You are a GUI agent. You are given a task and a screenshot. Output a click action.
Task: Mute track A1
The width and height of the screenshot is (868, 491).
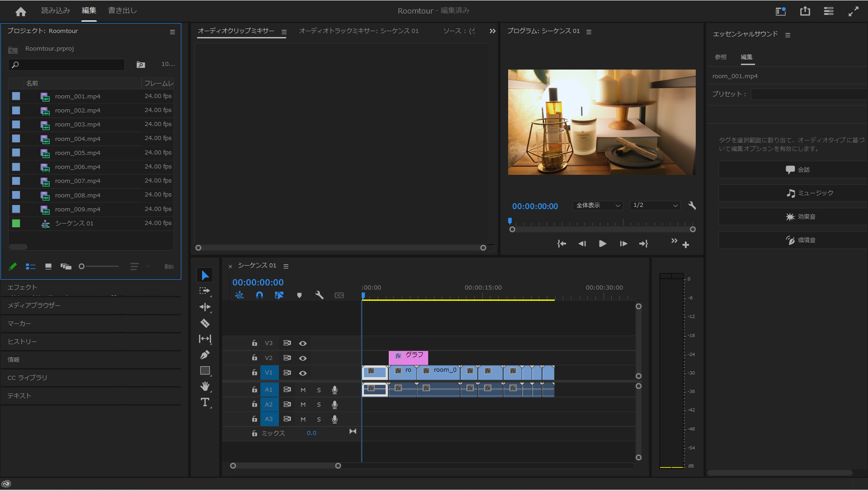[303, 390]
